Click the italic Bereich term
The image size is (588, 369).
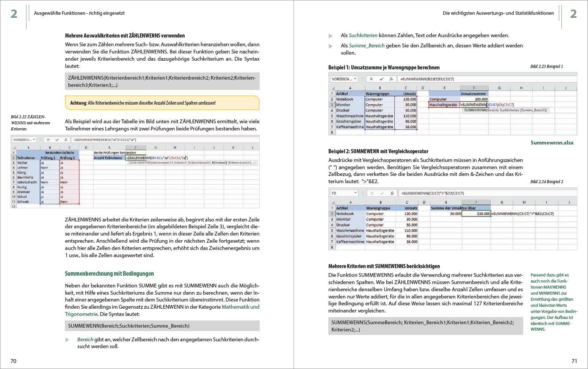(85, 339)
